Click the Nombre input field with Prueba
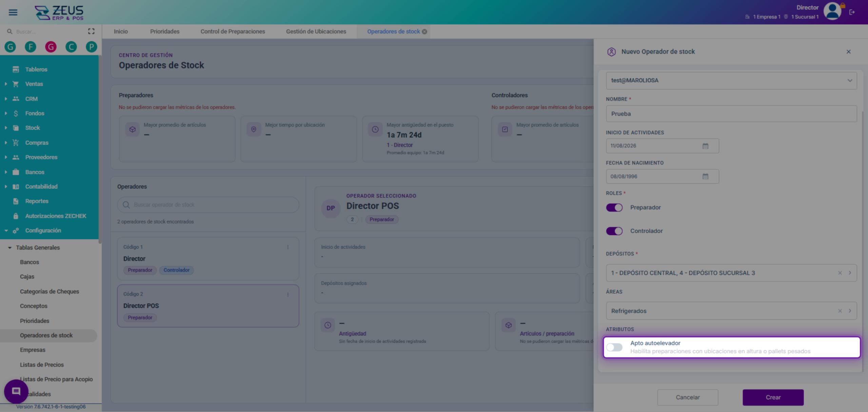868x412 pixels. tap(731, 114)
